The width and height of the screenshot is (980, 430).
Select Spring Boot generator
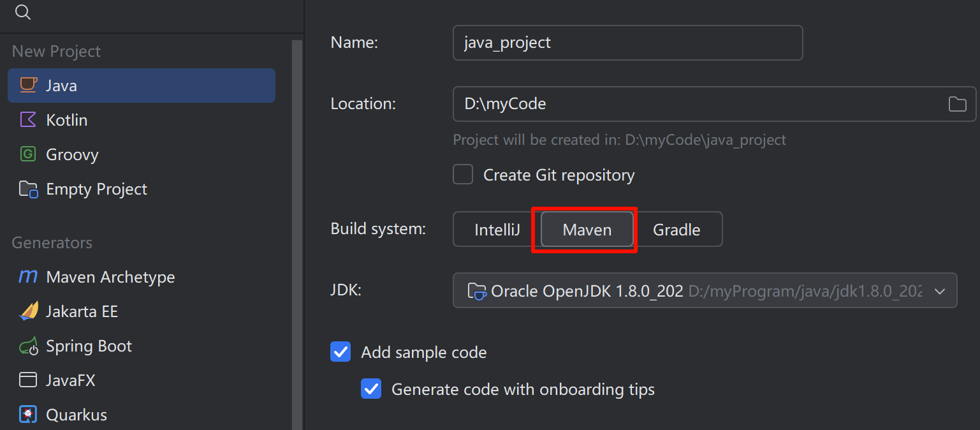[142, 346]
